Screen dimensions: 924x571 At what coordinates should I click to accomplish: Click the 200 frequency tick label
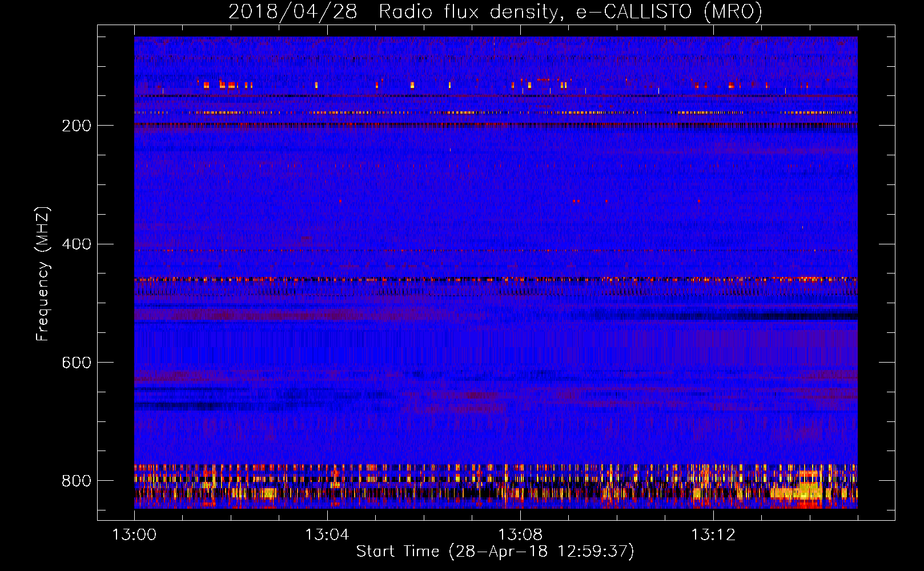pos(77,126)
